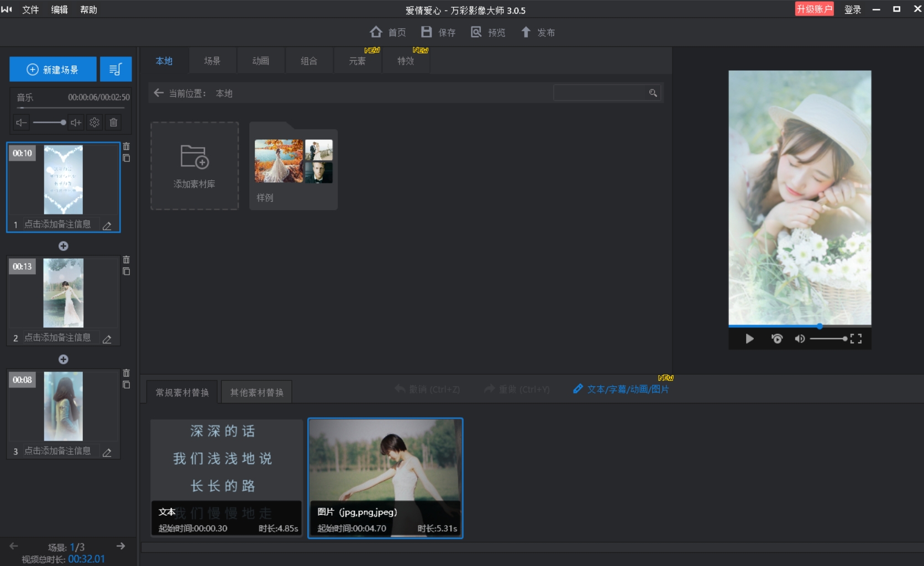The image size is (924, 566).
Task: Click 保存 to save the project
Action: point(438,32)
